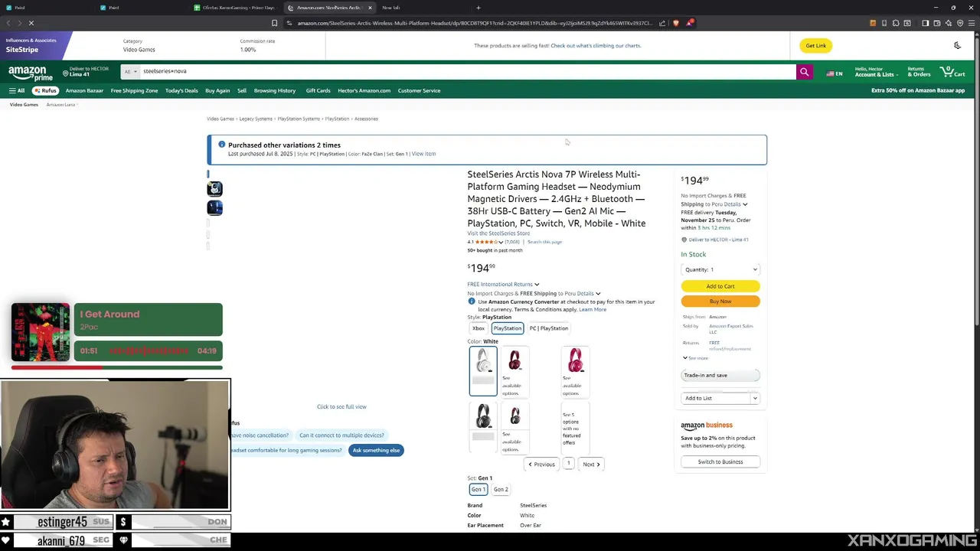Viewport: 980px width, 551px height.
Task: Click the Currency Converter info icon
Action: [471, 302]
